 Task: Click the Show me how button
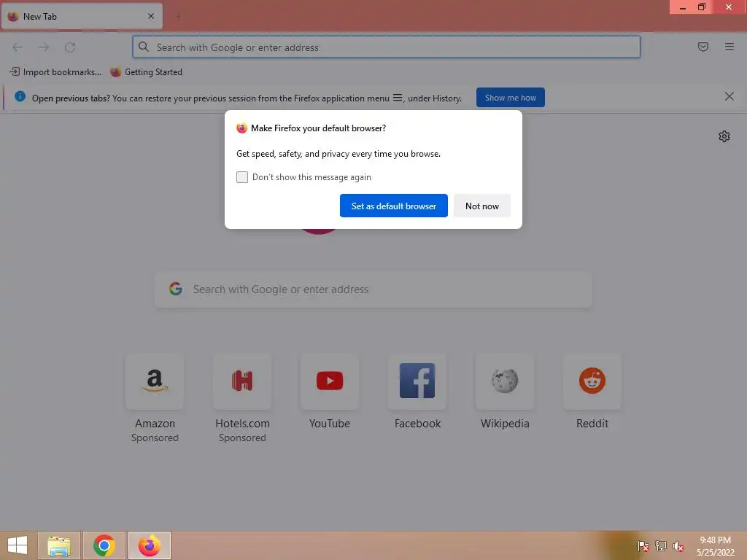510,98
